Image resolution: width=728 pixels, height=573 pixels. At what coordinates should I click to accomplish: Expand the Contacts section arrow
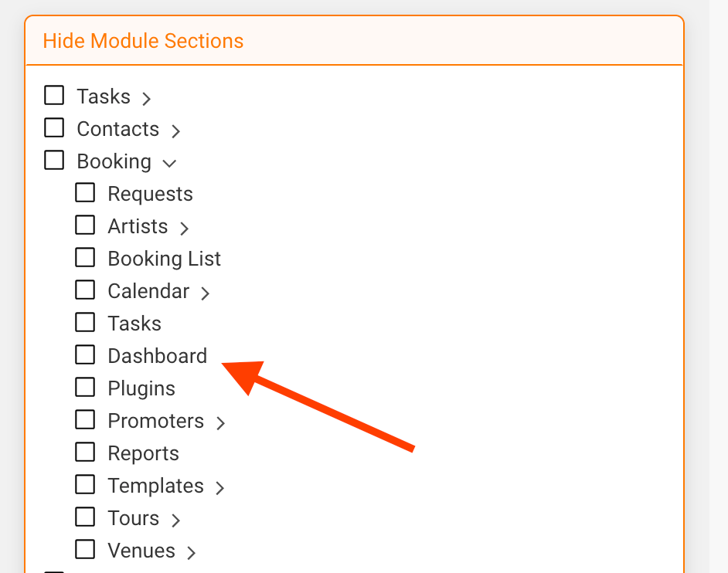point(175,131)
